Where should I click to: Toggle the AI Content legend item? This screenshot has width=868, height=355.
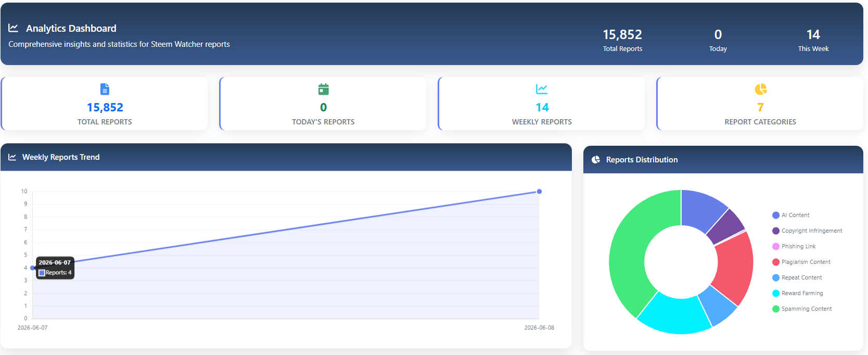[791, 215]
